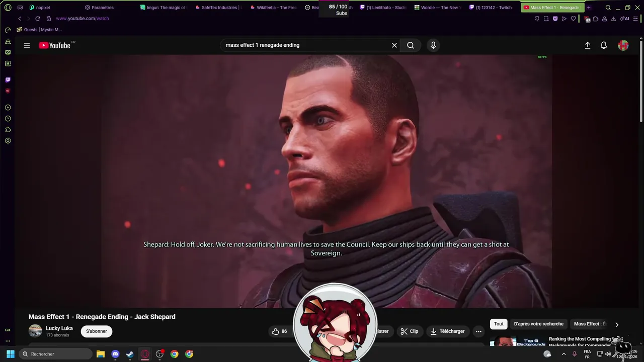Open browser downloads icon
Viewport: 644px width, 362px height.
tap(613, 19)
